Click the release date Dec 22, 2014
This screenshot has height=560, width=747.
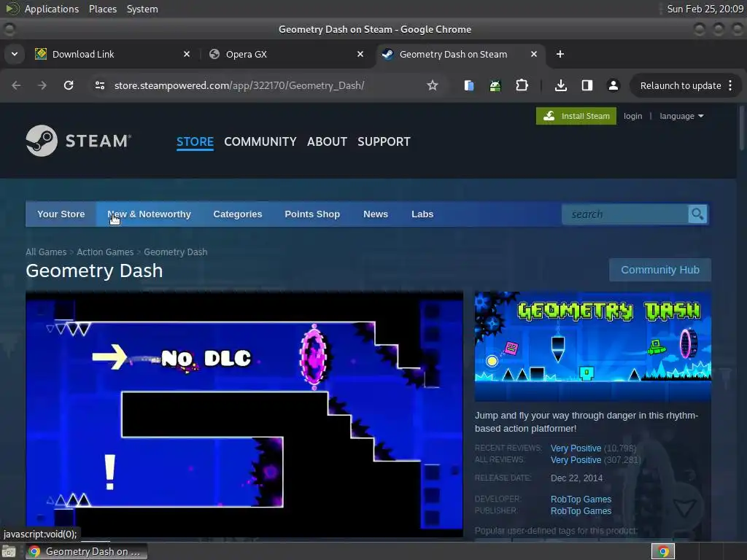[x=576, y=478]
